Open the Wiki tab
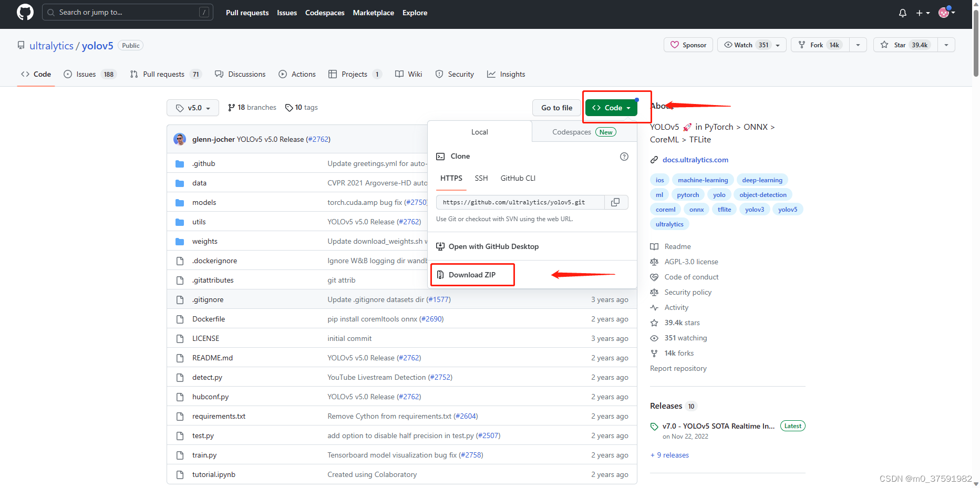The image size is (980, 488). click(409, 74)
